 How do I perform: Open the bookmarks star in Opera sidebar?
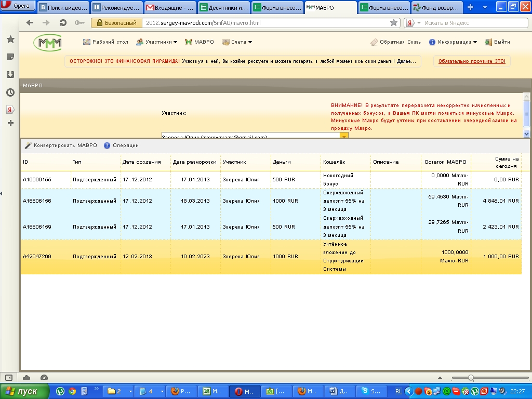pos(10,39)
